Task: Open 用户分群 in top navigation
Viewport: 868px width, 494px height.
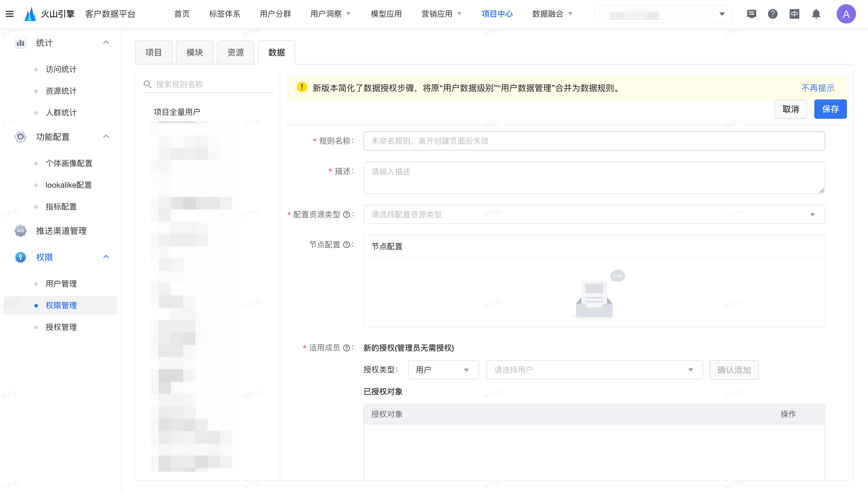Action: [x=275, y=14]
